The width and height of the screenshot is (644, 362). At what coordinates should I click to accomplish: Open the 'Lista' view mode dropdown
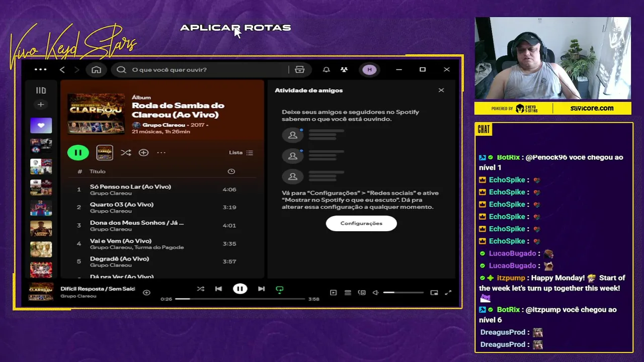click(241, 152)
